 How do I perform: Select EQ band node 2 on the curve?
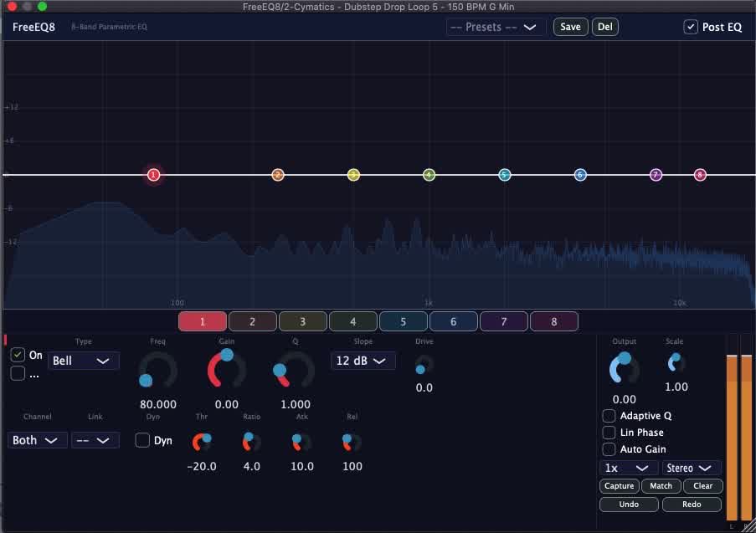(278, 175)
